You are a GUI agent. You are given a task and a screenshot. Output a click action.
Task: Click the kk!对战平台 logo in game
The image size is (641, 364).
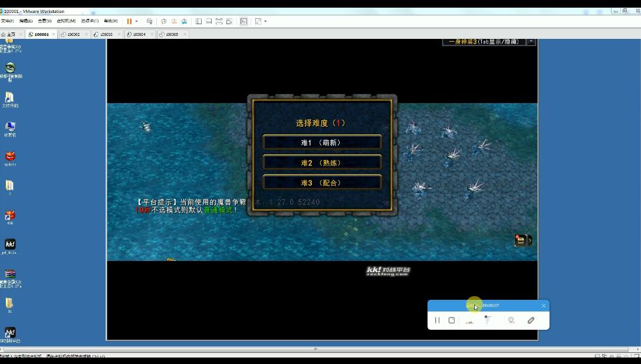click(x=388, y=272)
